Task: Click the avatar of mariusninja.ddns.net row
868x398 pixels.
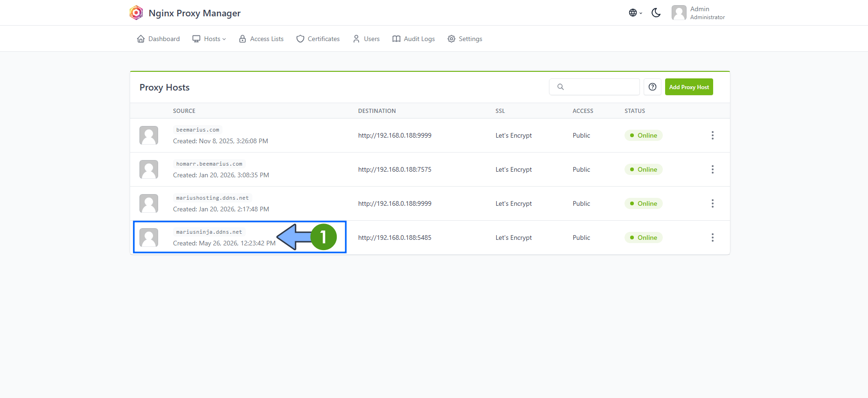Action: (x=149, y=237)
